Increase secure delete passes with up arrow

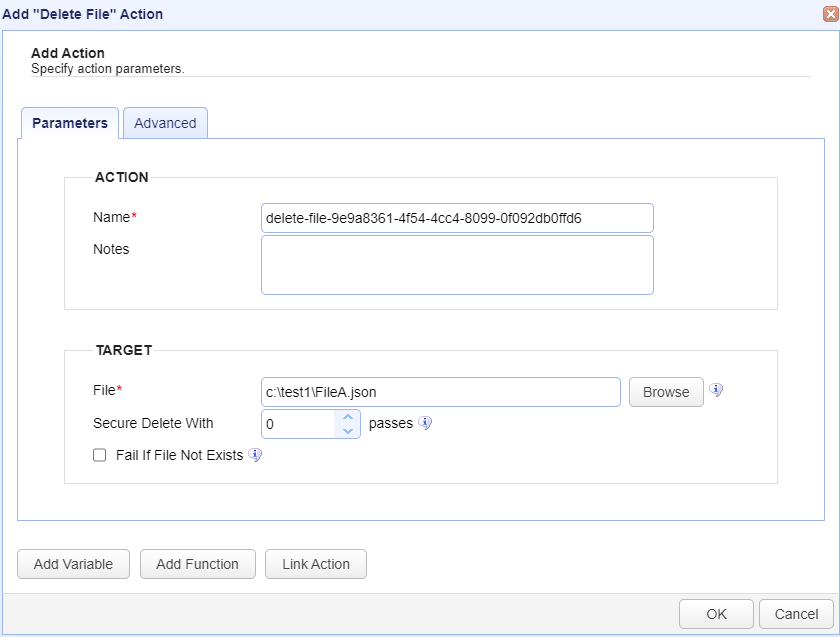tap(348, 417)
